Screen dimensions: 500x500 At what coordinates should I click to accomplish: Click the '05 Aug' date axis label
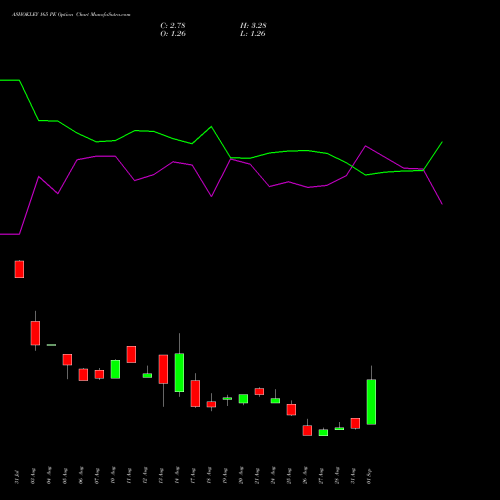tap(65, 476)
